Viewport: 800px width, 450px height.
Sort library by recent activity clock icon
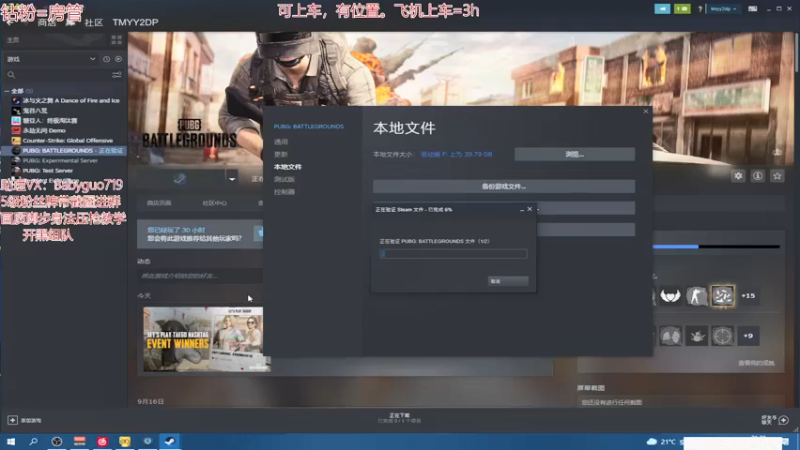pyautogui.click(x=106, y=59)
